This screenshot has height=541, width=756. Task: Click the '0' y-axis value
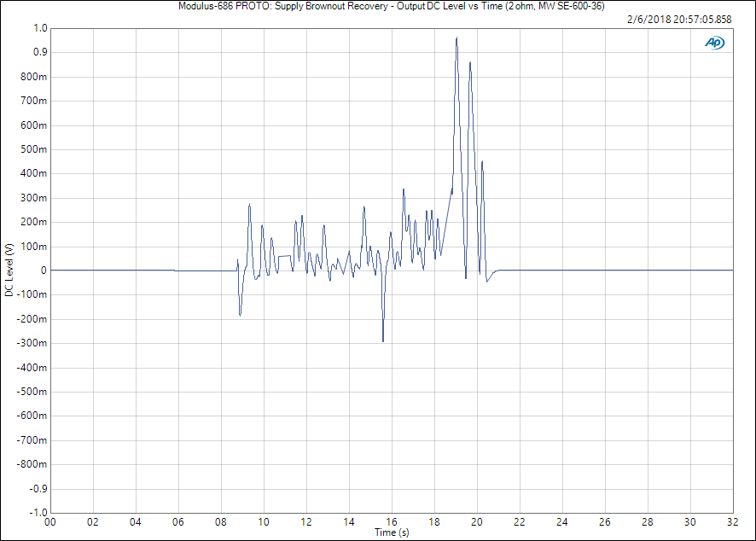coord(44,270)
